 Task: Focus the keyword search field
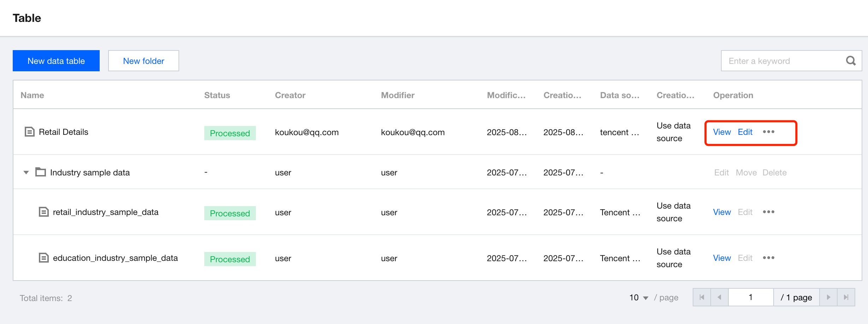(781, 61)
